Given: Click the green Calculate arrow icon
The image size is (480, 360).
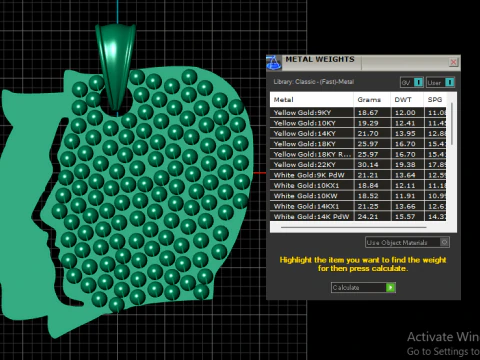Looking at the screenshot, I should [x=390, y=287].
